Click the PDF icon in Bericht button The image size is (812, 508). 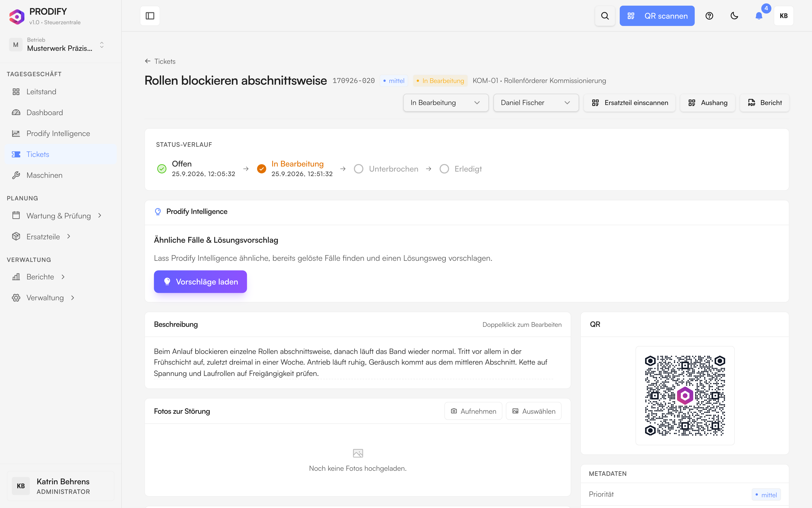(752, 103)
